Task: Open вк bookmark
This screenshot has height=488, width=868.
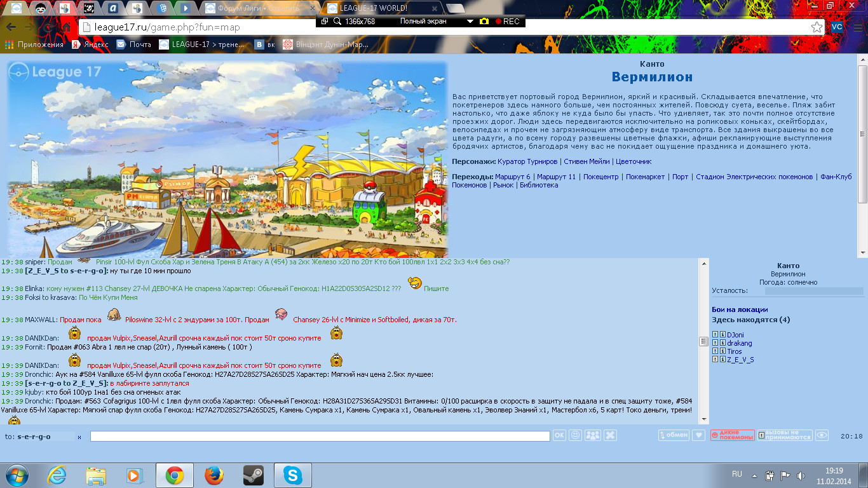Action: coord(265,44)
